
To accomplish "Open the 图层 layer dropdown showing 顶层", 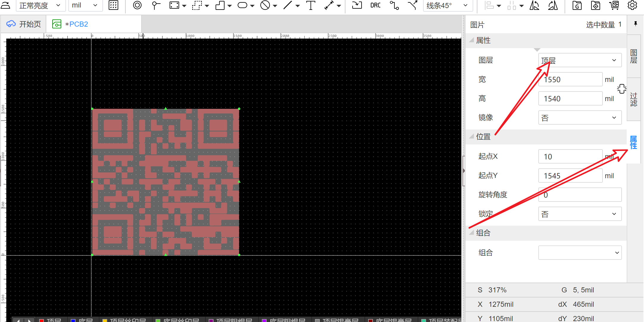I will pyautogui.click(x=580, y=60).
